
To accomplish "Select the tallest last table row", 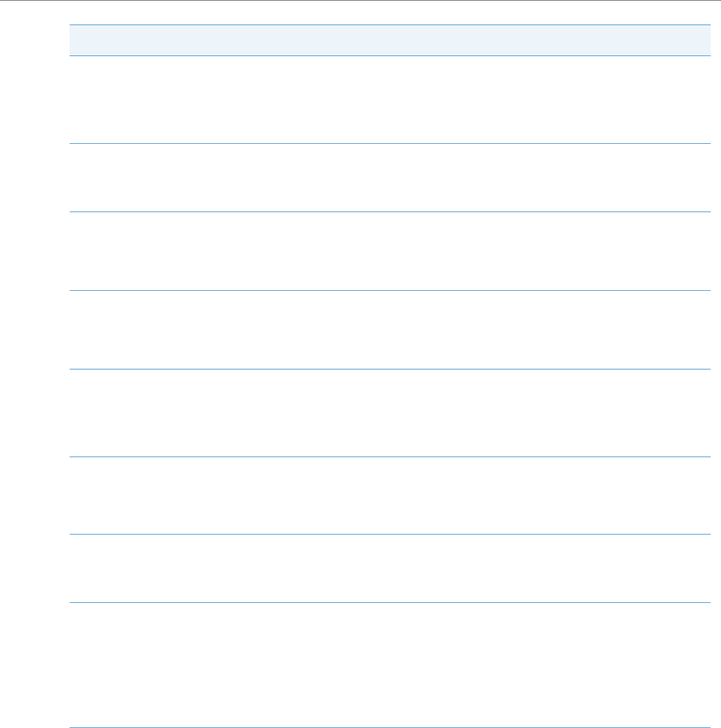I will 390,665.
